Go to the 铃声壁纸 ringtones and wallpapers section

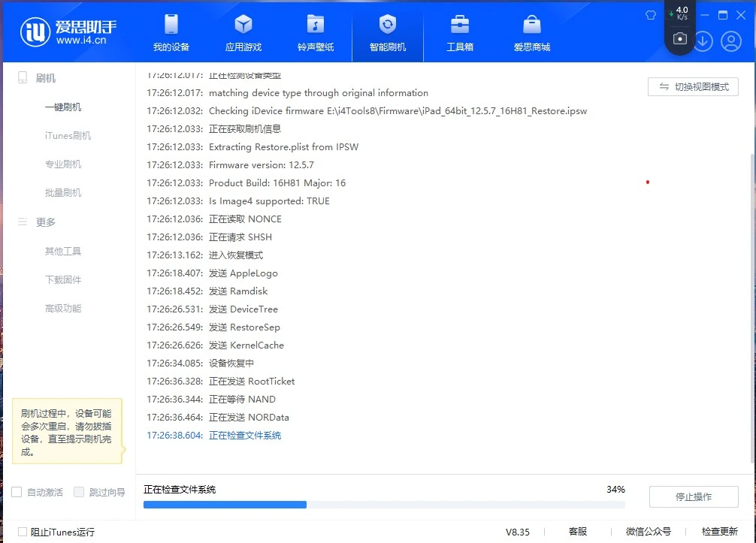pos(316,33)
